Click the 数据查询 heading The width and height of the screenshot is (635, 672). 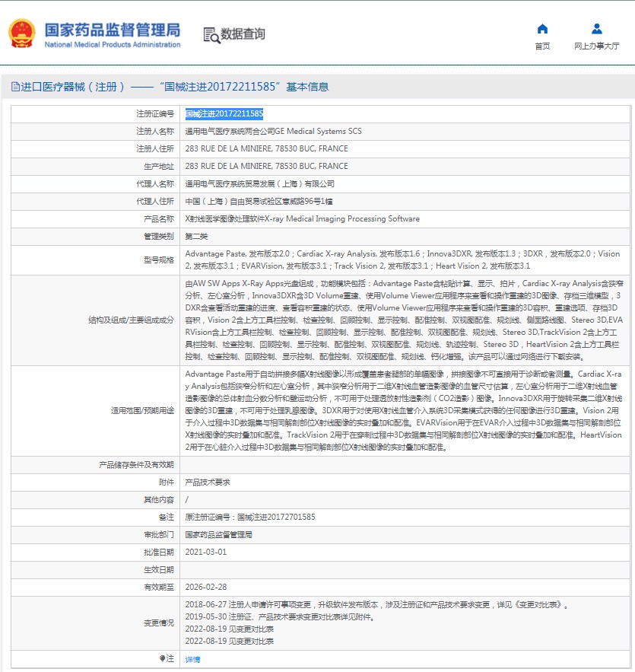coord(243,33)
